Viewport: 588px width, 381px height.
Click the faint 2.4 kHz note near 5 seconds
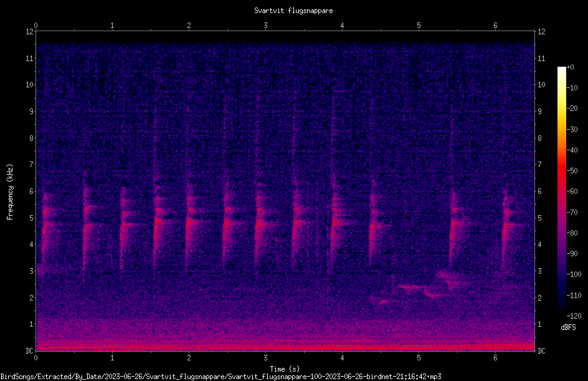409,287
